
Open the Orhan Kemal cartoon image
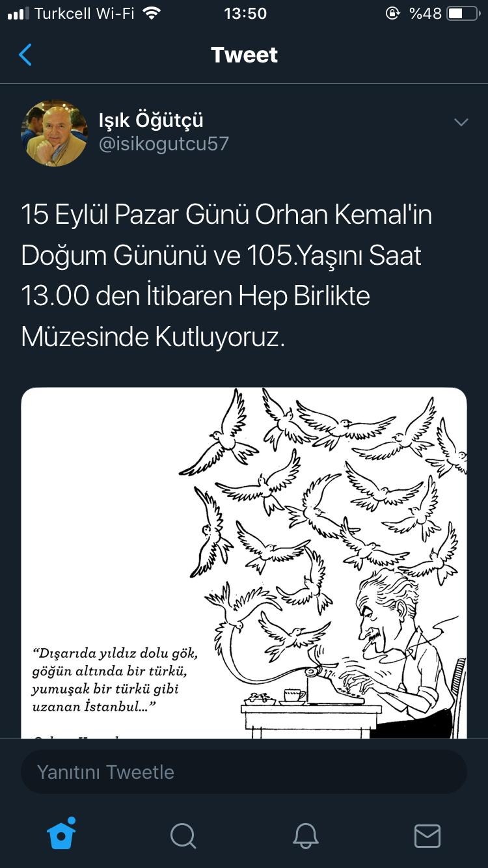coord(244,563)
